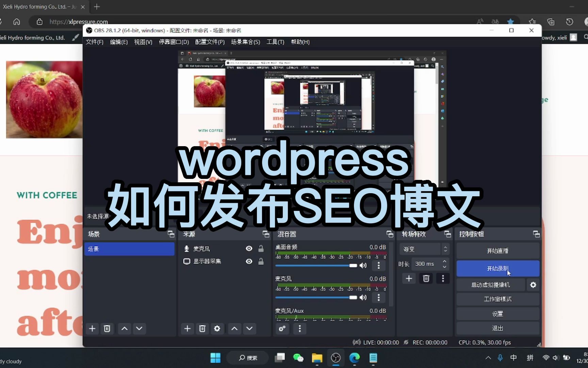Delete transition with trash icon
588x368 pixels.
point(426,279)
